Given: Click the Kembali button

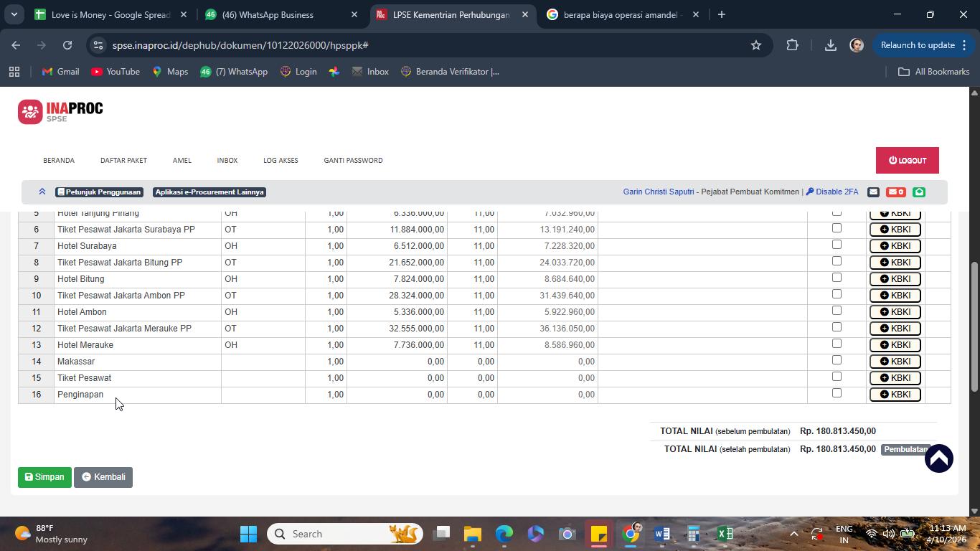Looking at the screenshot, I should pyautogui.click(x=103, y=477).
